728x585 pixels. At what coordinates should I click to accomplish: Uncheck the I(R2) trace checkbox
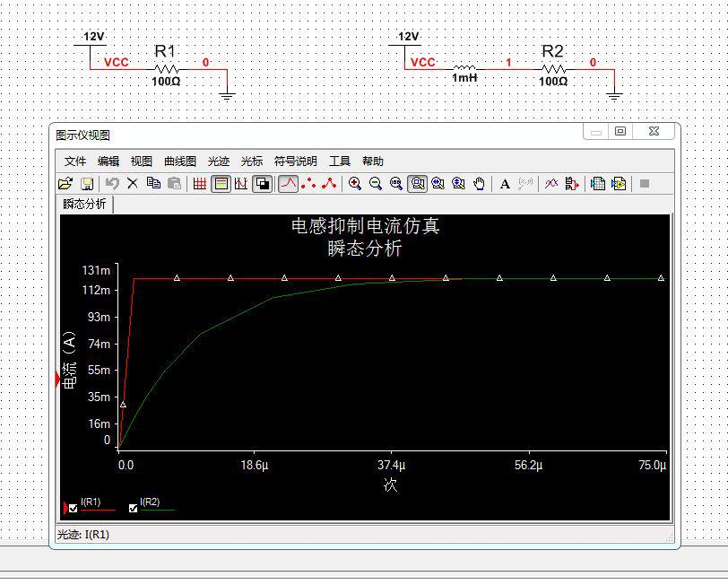(x=134, y=508)
